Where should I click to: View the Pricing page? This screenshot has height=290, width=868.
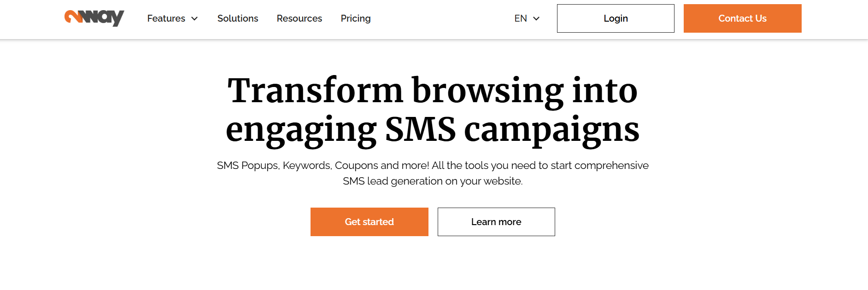356,18
